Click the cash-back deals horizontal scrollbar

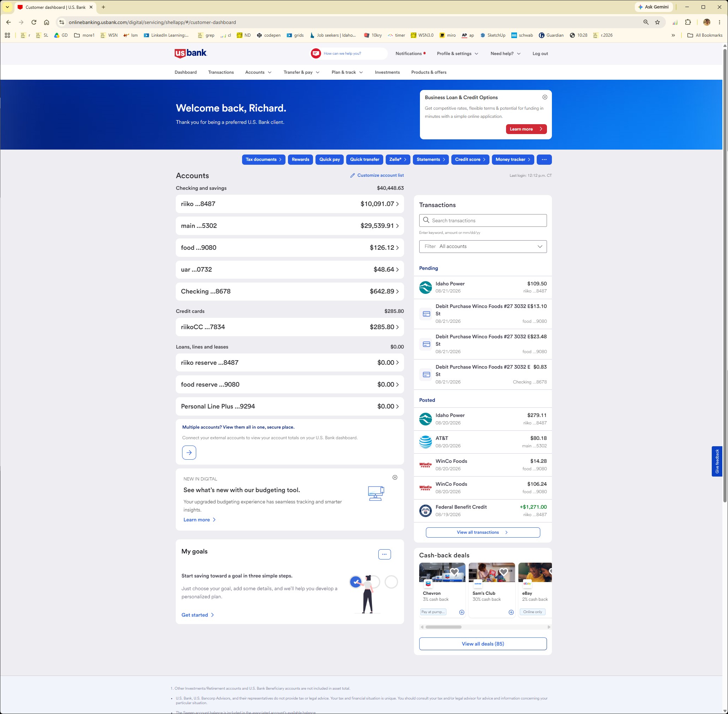444,627
